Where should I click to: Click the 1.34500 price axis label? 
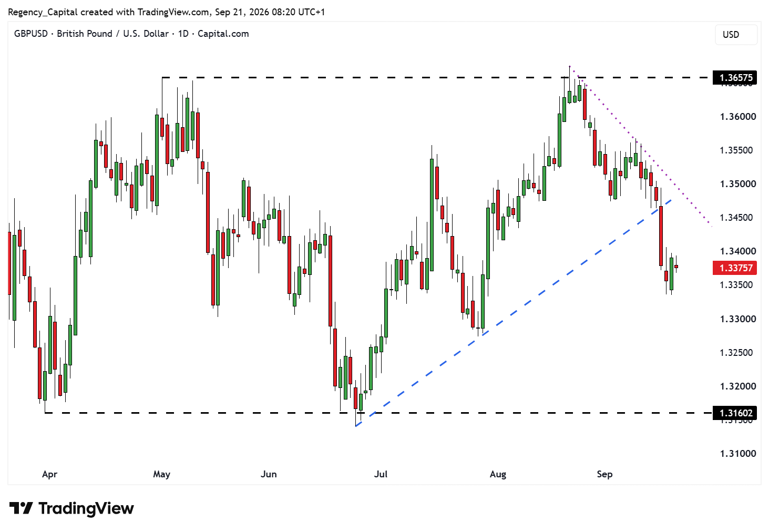pyautogui.click(x=736, y=218)
